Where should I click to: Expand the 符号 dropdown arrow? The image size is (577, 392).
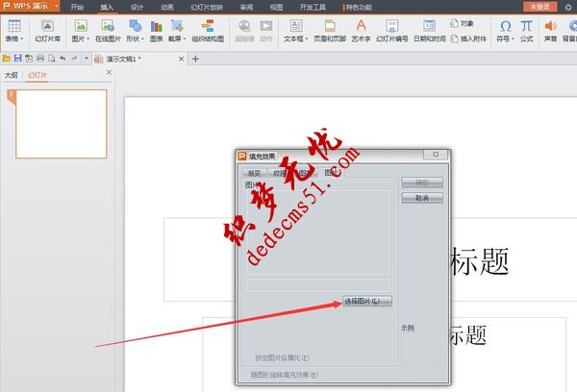(513, 38)
